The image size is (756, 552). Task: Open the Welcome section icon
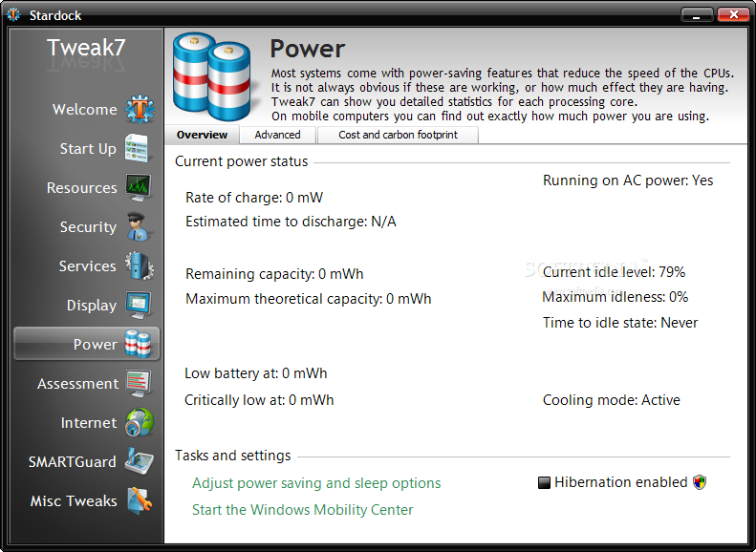pyautogui.click(x=140, y=109)
